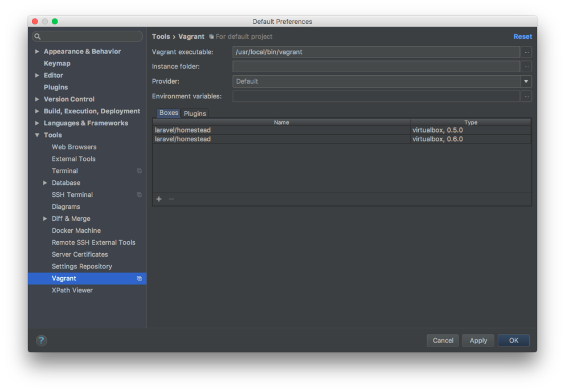The width and height of the screenshot is (565, 392).
Task: Select the laravel/homestead 0.6.0 box row
Action: click(285, 139)
